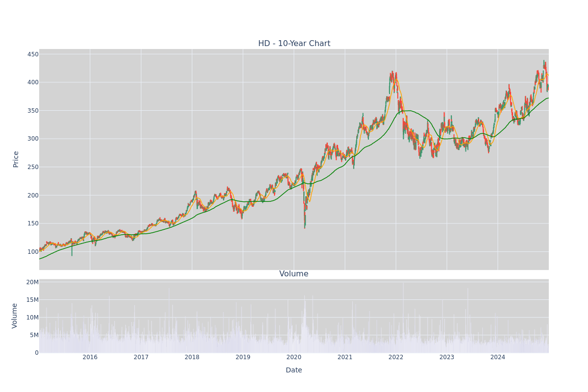Select the 200 price tick label
The image size is (588, 392).
pos(32,196)
